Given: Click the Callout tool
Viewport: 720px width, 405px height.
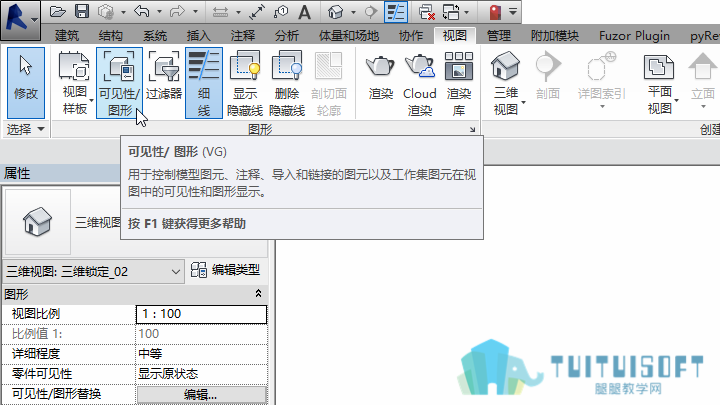Looking at the screenshot, I should click(x=602, y=78).
